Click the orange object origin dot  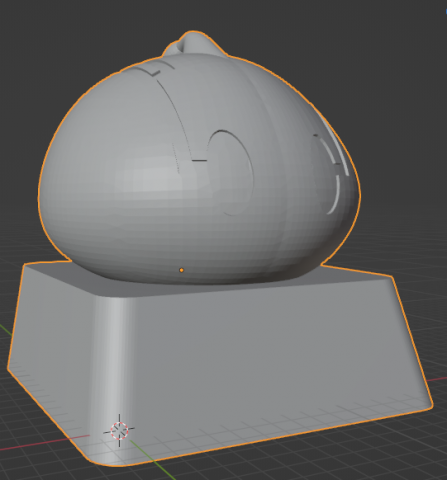[x=181, y=270]
